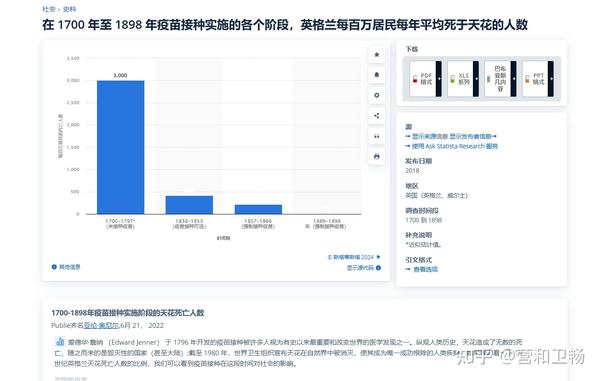Click the 1857–1866 blue bar

[x=258, y=209]
